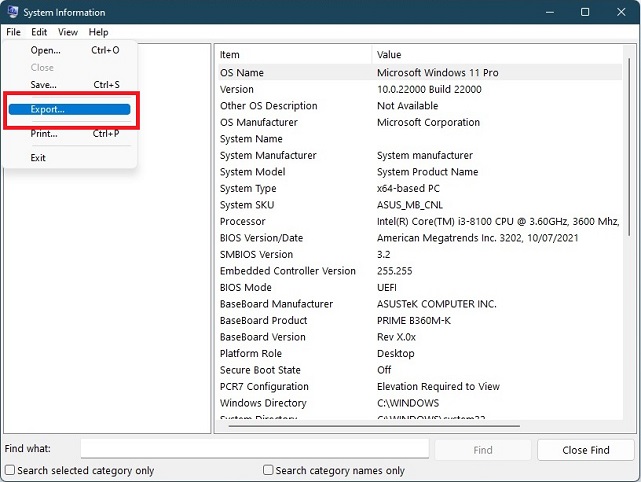Image resolution: width=641 pixels, height=482 pixels.
Task: Select Exit in the File menu
Action: click(69, 158)
